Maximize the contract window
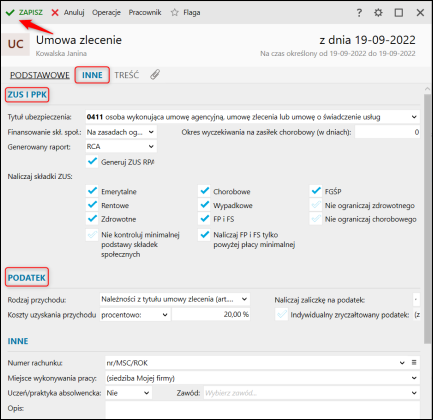Image resolution: width=433 pixels, height=420 pixels. [x=399, y=13]
